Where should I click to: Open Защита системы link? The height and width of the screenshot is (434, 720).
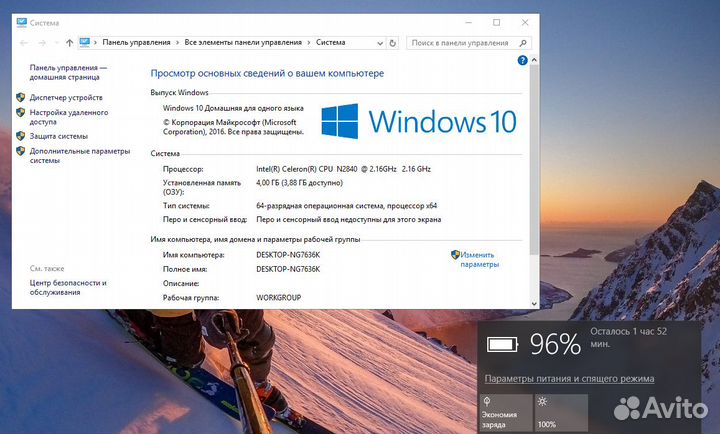(x=59, y=136)
